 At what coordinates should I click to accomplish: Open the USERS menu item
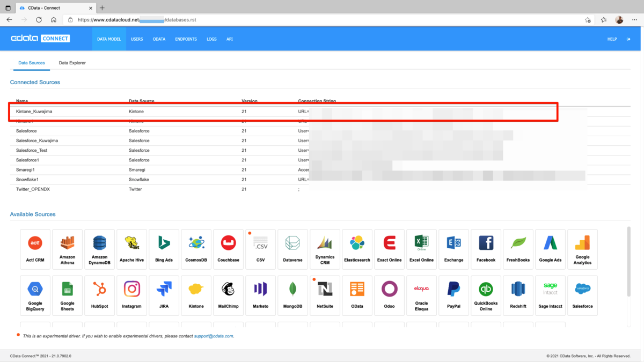[137, 39]
